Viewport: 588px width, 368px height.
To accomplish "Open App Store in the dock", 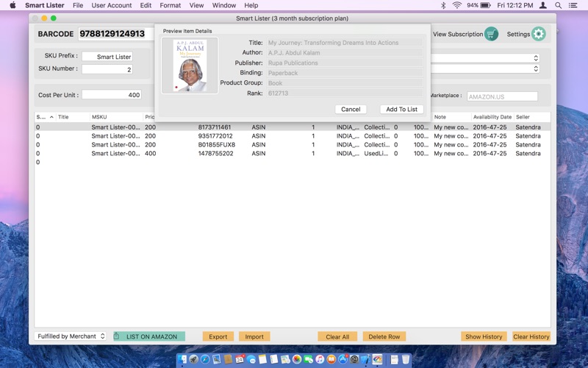I will pos(343,359).
